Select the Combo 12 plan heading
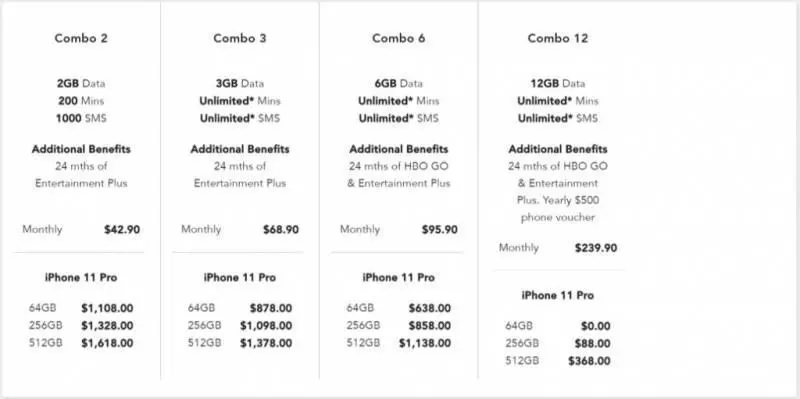 pyautogui.click(x=558, y=38)
